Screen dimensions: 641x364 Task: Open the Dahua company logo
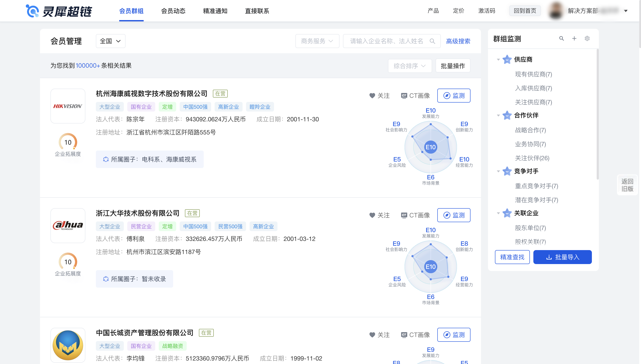pos(68,225)
